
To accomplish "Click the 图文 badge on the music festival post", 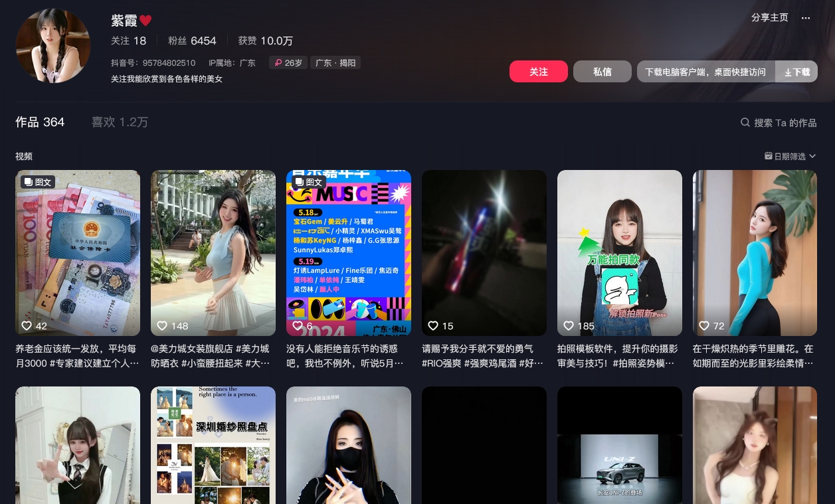I will [309, 182].
